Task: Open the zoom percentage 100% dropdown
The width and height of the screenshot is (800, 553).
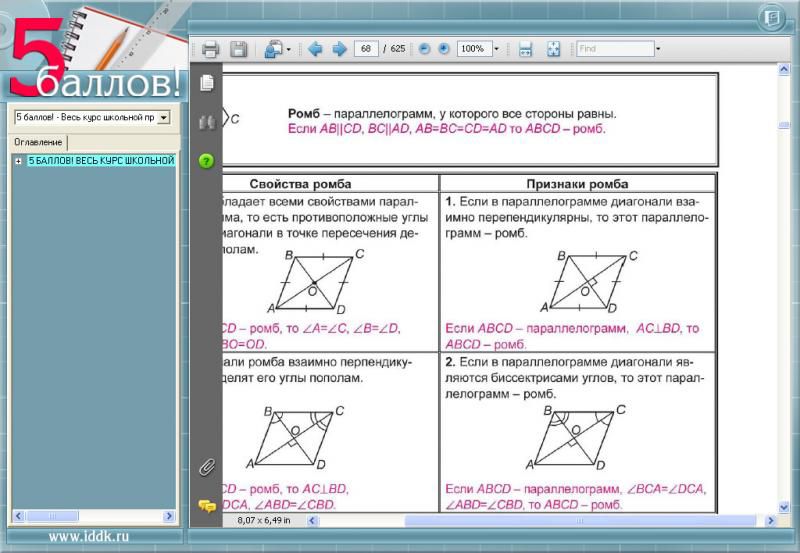Action: 496,48
